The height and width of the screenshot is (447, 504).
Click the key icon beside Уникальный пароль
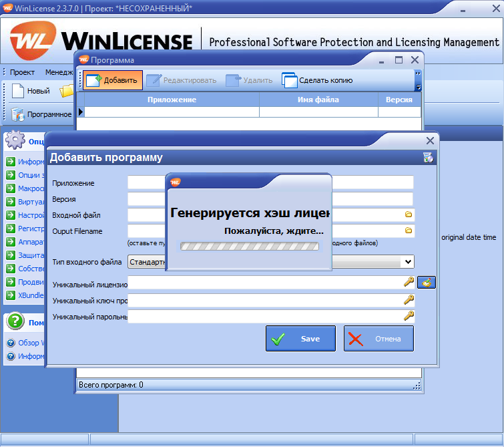[x=409, y=316]
